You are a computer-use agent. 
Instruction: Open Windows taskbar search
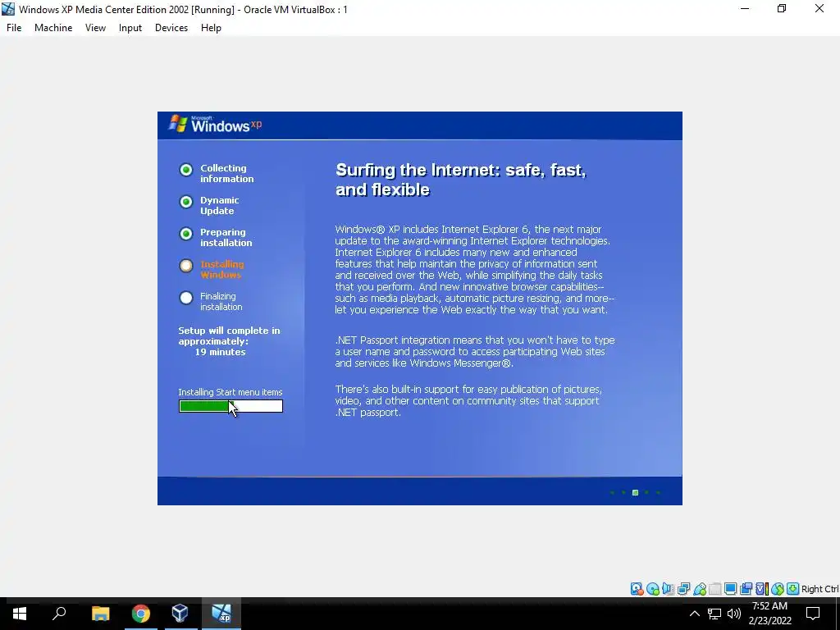point(59,614)
